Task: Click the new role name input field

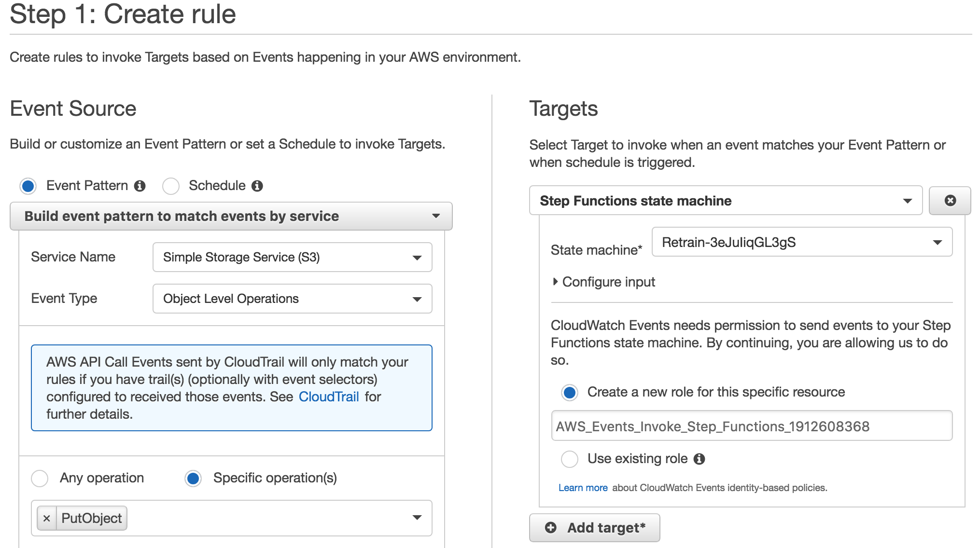Action: click(752, 426)
